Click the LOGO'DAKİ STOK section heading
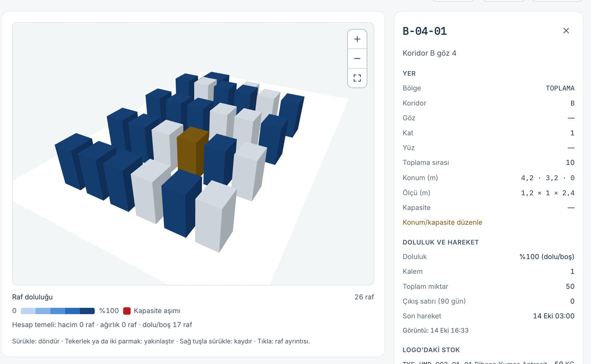The image size is (591, 364). [431, 350]
